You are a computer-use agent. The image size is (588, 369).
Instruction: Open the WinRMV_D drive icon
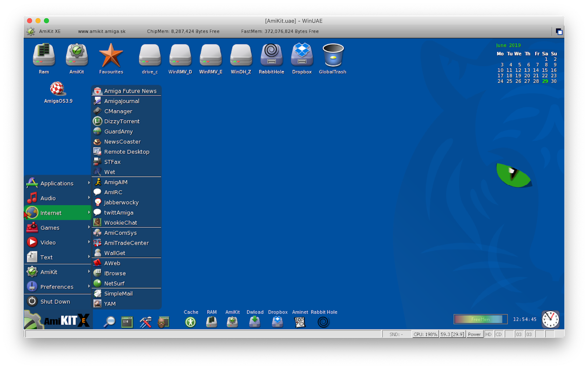180,55
